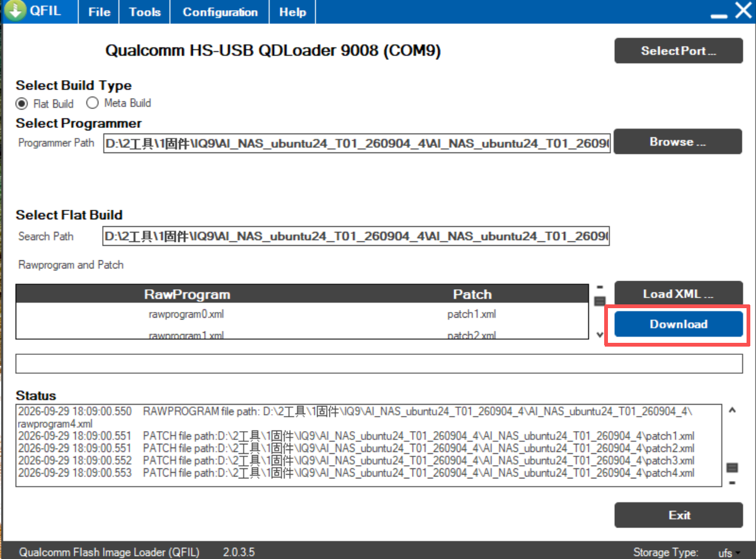Image resolution: width=756 pixels, height=559 pixels.
Task: Click the Qualcomm HS-USB QDLoader 9008 port title
Action: (273, 51)
